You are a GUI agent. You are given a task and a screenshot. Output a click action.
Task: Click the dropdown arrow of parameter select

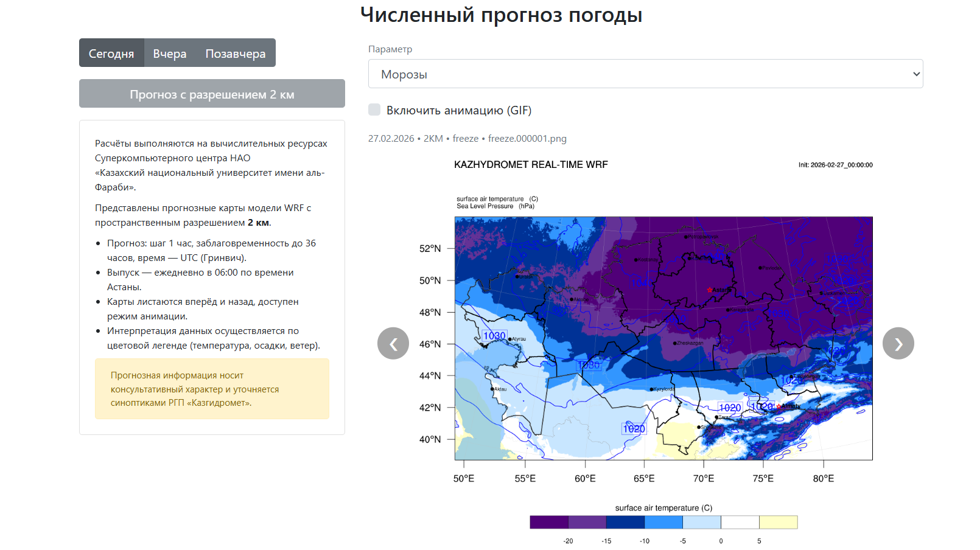(916, 74)
